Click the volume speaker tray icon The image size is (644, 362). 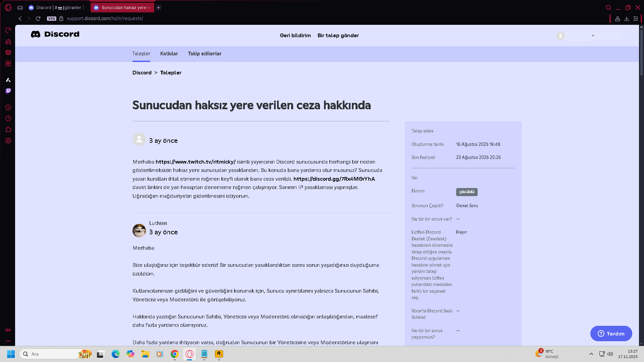coord(610,354)
